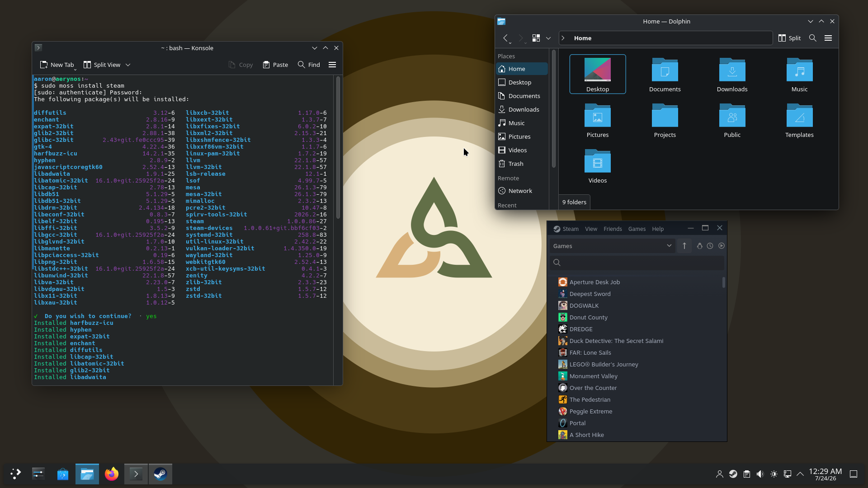Select Documents in Dolphin Places sidebar
Viewport: 868px width, 488px height.
tap(522, 96)
